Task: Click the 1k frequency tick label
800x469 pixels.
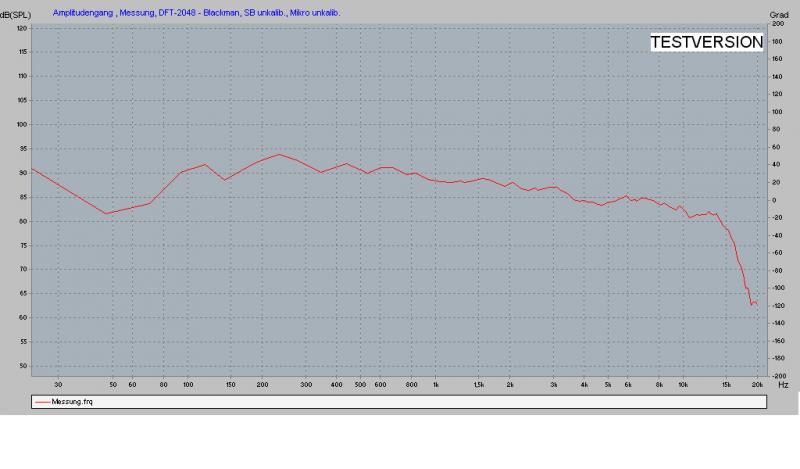Action: 436,385
